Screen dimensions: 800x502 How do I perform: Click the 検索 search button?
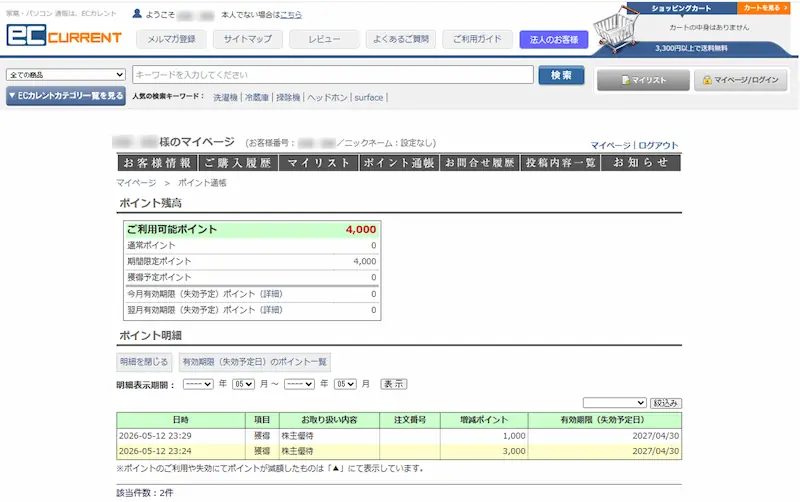(561, 75)
